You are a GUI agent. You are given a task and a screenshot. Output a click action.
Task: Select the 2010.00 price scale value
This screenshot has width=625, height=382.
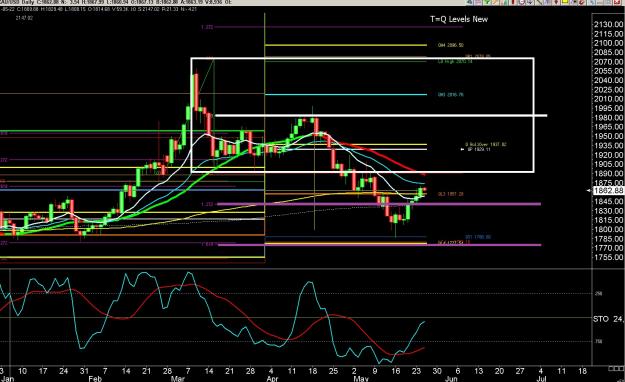point(608,99)
